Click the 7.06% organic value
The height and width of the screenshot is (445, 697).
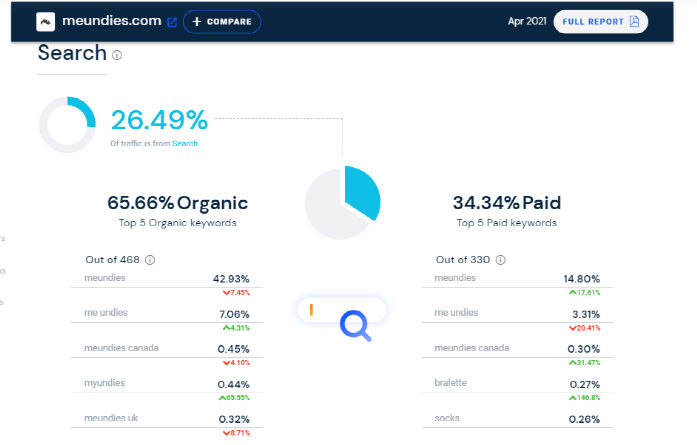[x=234, y=314]
